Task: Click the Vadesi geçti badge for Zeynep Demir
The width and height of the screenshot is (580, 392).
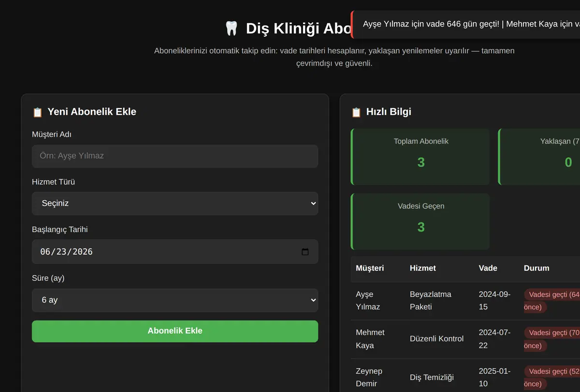Action: click(552, 377)
